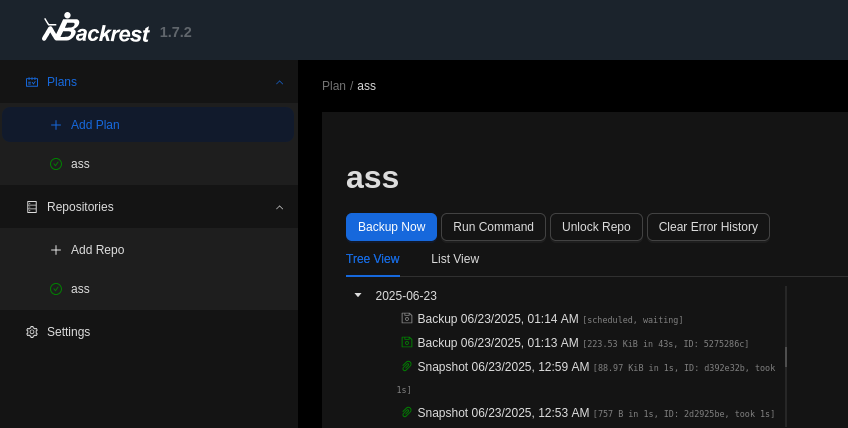Open Settings via the gear icon

tap(32, 332)
